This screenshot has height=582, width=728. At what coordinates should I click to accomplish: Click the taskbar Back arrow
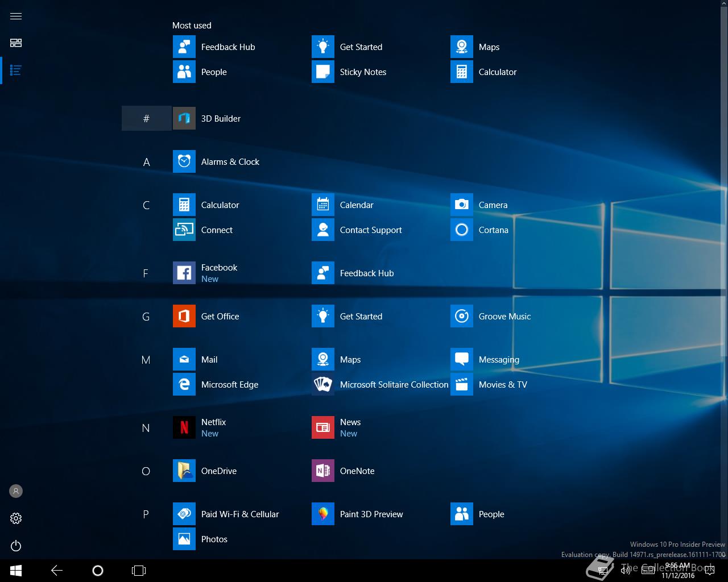click(x=57, y=571)
